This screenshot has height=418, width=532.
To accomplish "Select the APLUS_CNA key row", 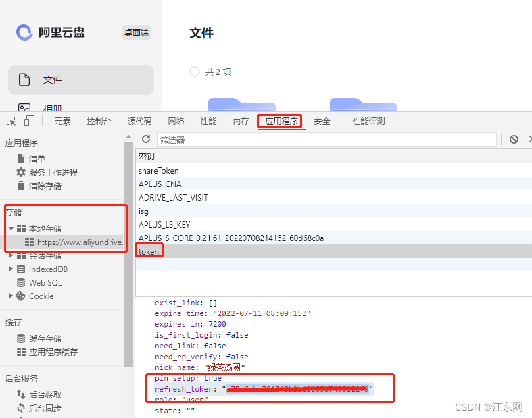I will 333,184.
